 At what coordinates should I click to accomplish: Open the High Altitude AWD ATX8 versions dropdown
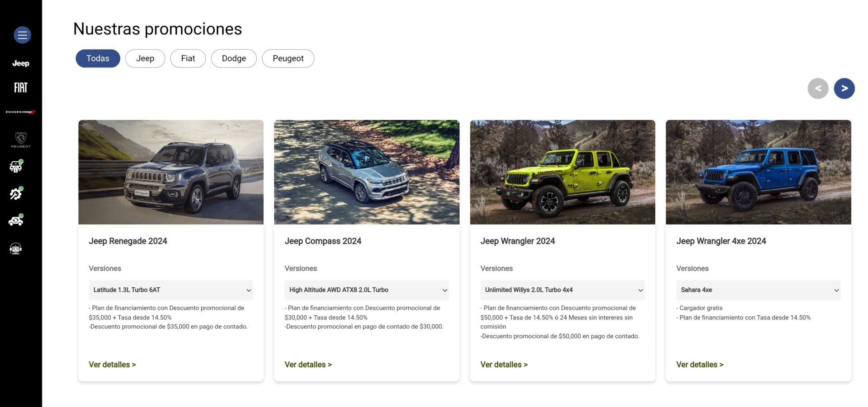(367, 290)
